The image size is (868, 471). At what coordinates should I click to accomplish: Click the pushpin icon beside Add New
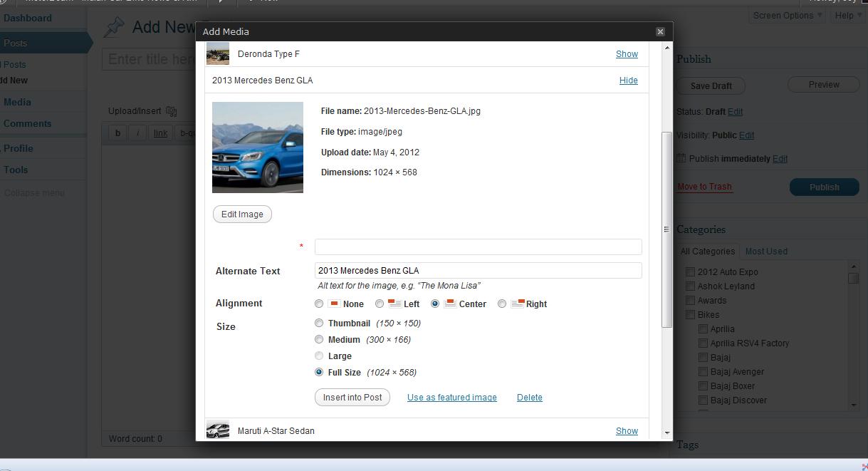click(114, 27)
